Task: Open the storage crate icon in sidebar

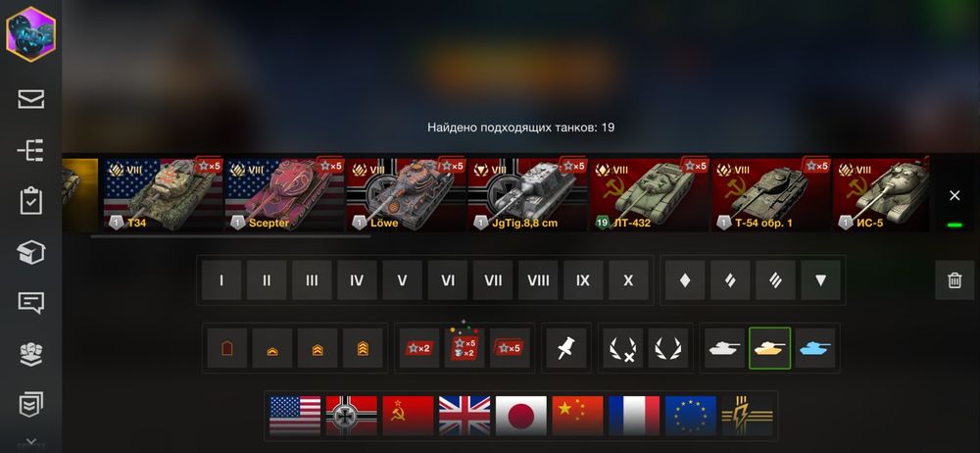Action: (x=30, y=253)
